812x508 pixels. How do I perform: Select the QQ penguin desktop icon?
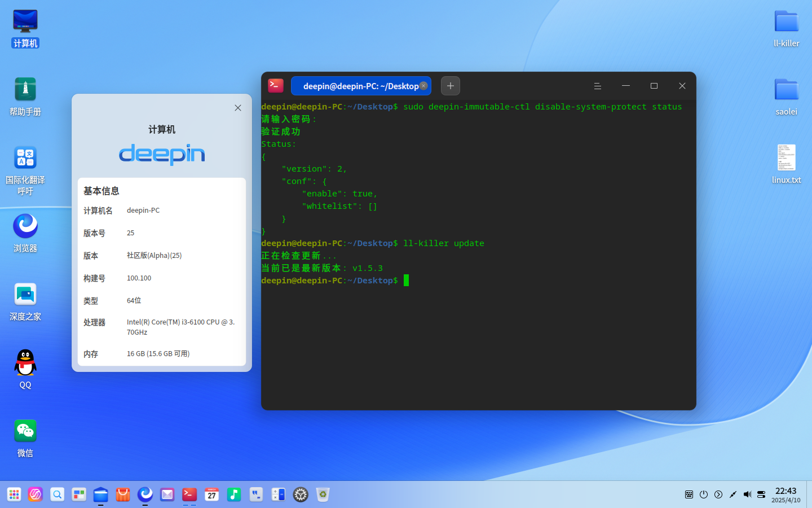pos(25,369)
